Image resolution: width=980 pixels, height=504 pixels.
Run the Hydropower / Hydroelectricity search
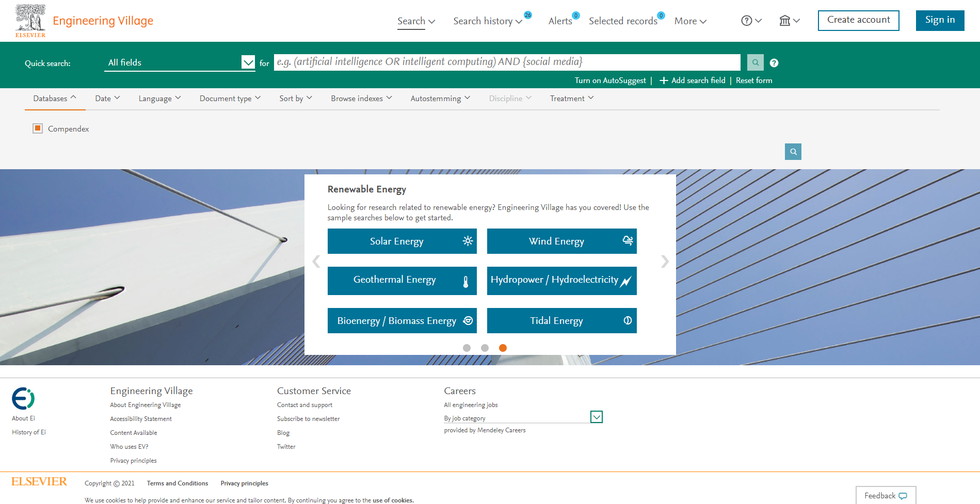click(x=562, y=281)
